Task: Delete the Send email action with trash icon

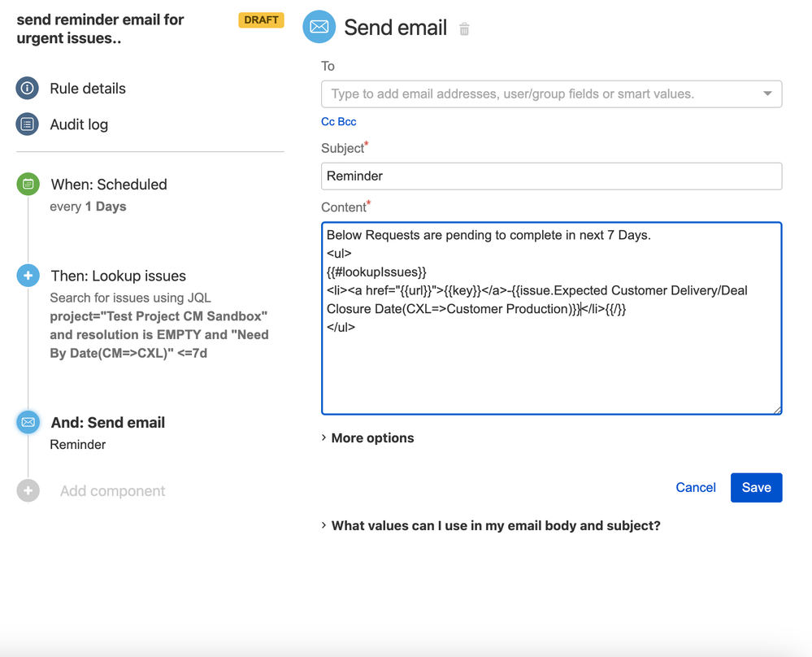Action: pos(464,29)
